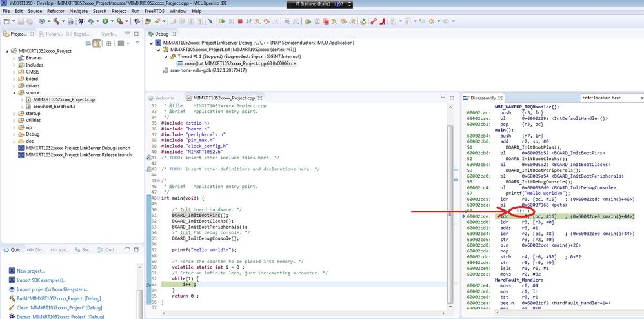Screen dimensions: 644x319
Task: Expand the CMSIS folder
Action: (x=14, y=72)
